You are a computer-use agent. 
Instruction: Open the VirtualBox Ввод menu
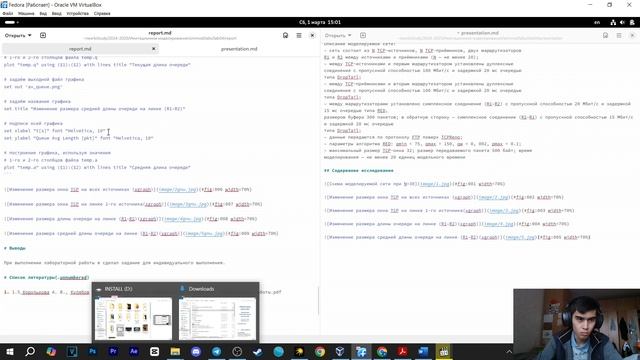57,13
